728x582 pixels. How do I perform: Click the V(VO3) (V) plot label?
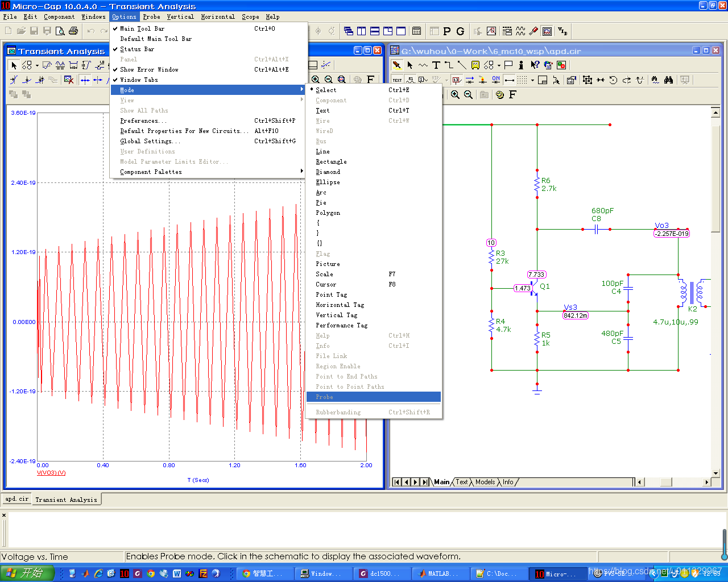(51, 473)
